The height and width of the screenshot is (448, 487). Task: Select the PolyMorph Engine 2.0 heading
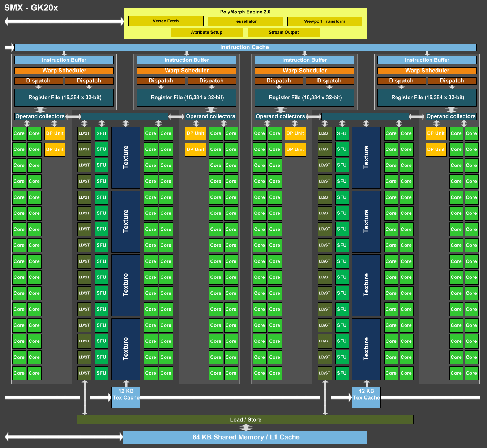click(x=245, y=12)
